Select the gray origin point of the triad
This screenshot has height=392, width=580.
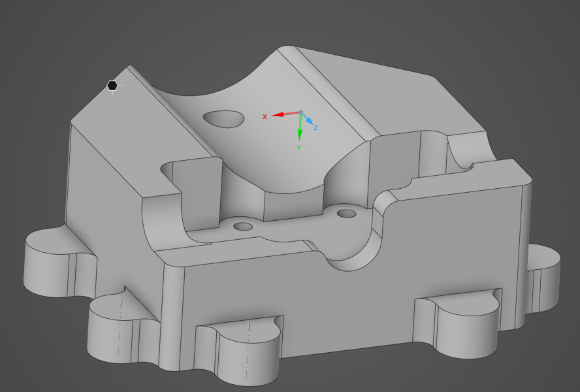click(x=302, y=112)
